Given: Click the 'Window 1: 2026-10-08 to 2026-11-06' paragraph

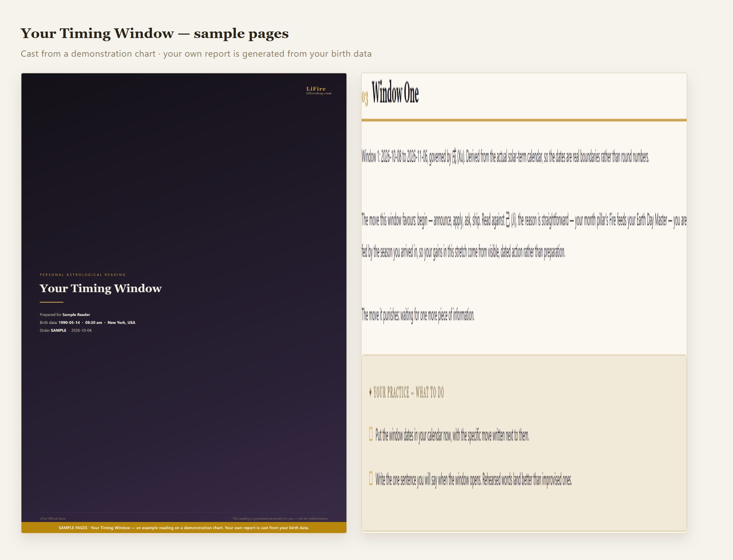Looking at the screenshot, I should tap(505, 157).
